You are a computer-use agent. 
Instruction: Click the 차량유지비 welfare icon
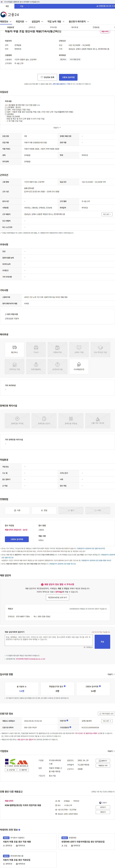point(57,349)
